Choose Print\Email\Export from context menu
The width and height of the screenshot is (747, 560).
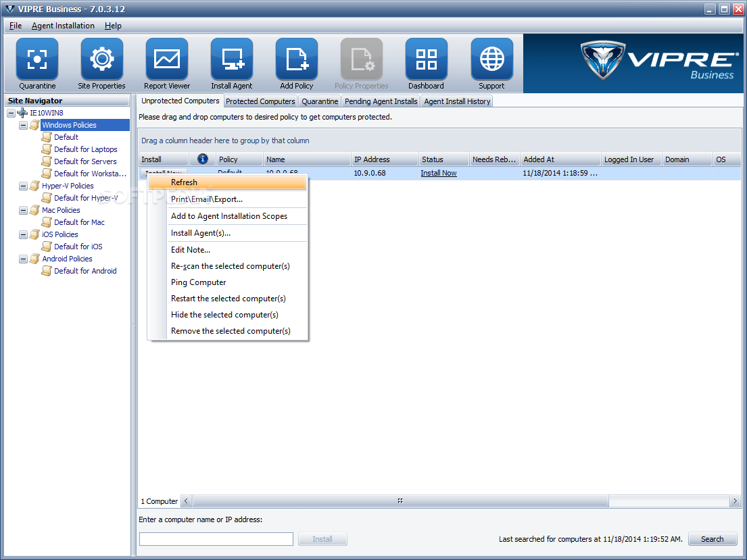[227, 199]
